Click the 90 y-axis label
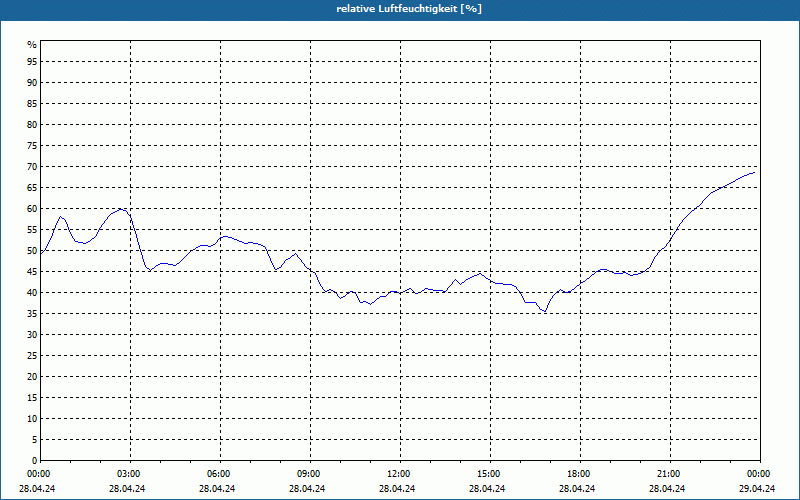 [x=32, y=83]
